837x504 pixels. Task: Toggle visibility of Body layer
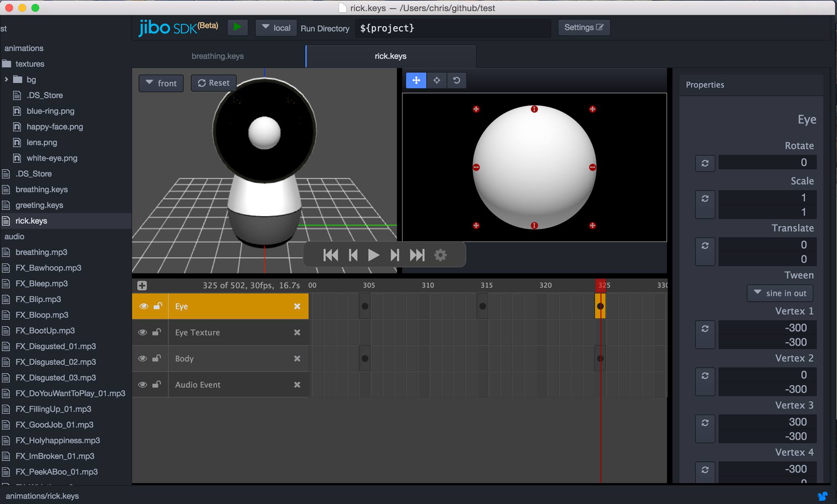pos(142,358)
